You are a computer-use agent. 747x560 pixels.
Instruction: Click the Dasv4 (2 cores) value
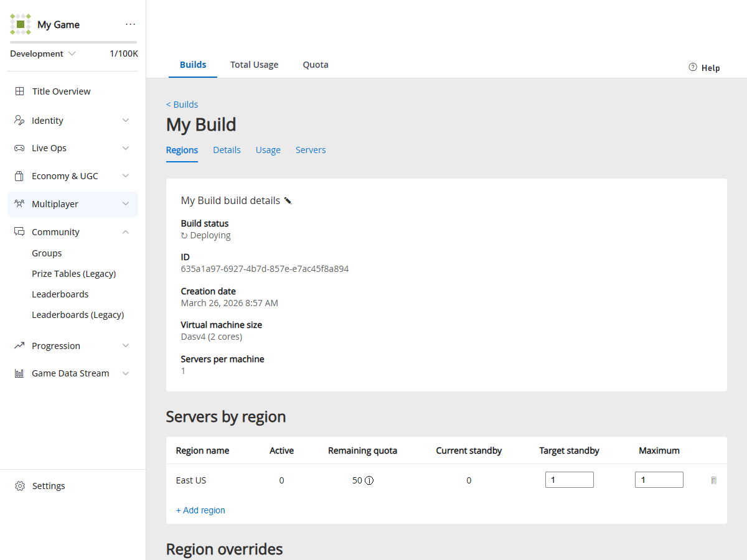point(212,337)
